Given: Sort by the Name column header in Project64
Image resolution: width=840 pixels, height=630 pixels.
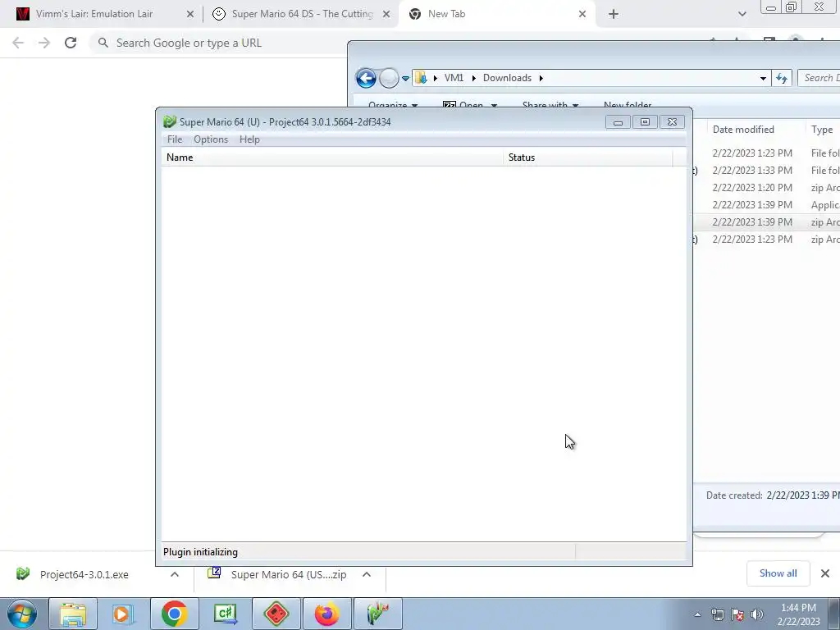Looking at the screenshot, I should [x=332, y=157].
